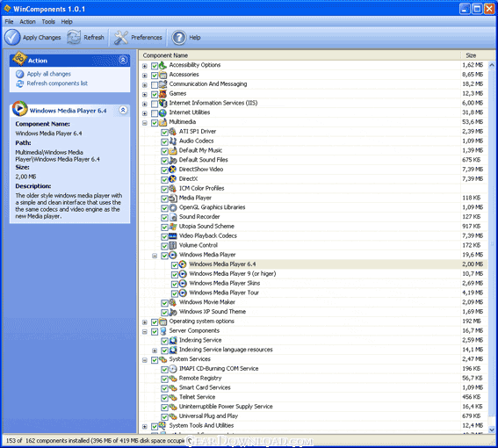Open the Action menu

(x=27, y=22)
